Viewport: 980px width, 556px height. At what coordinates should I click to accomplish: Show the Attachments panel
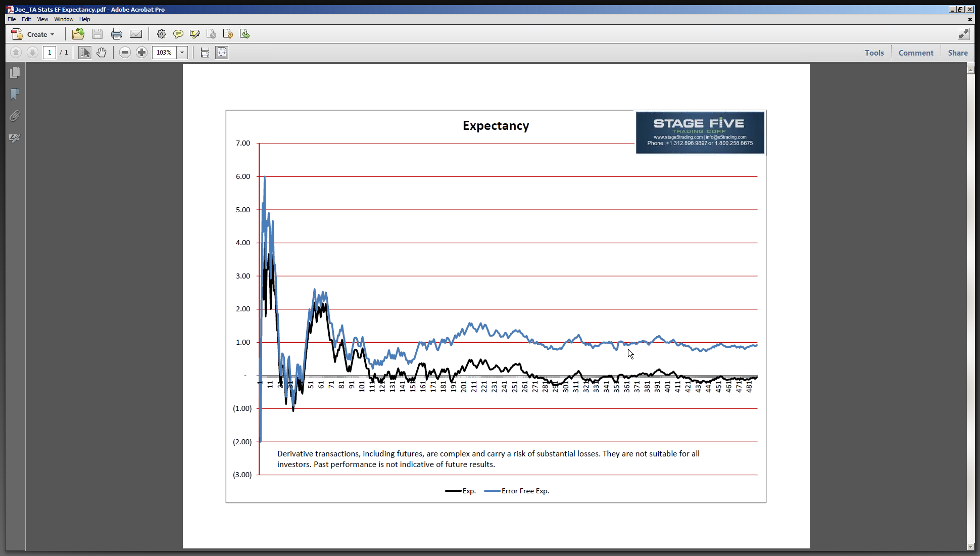tap(15, 116)
